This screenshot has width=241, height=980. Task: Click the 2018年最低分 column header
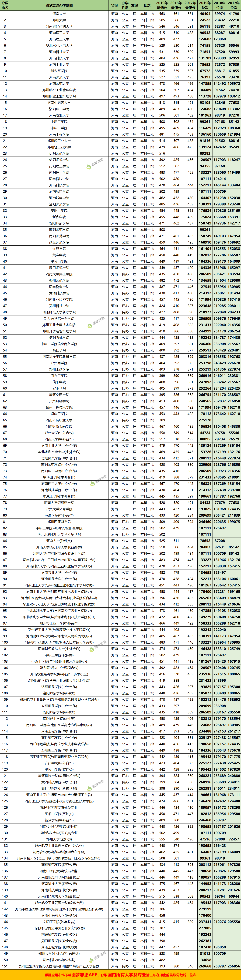pyautogui.click(x=176, y=5)
